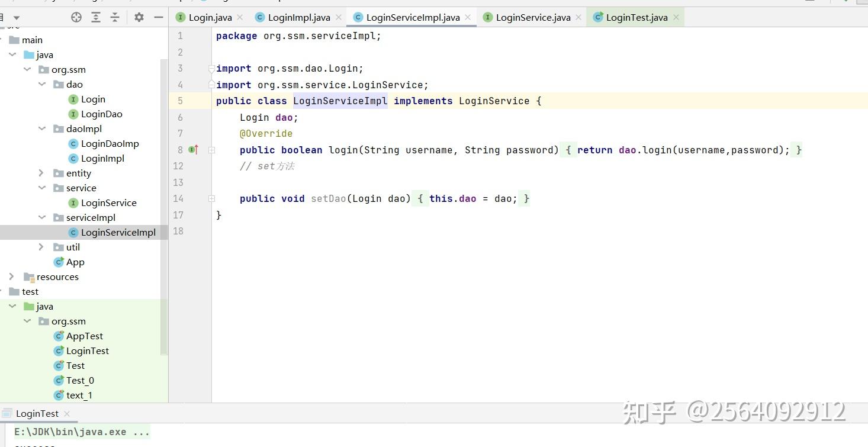This screenshot has width=868, height=447.
Task: Switch to the LoginTest.java editor tab
Action: [635, 18]
